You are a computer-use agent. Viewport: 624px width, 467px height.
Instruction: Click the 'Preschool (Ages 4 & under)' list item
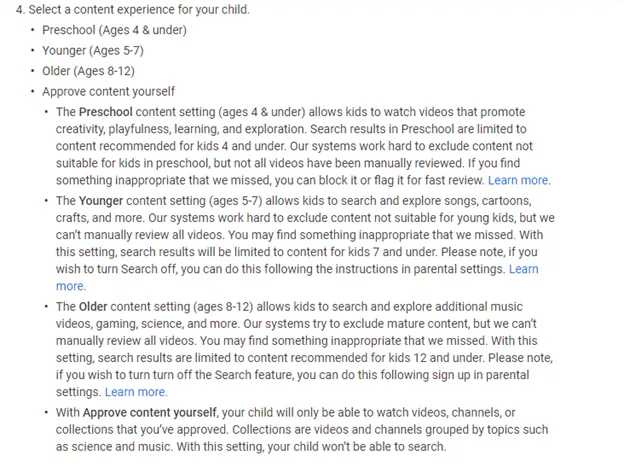pos(114,30)
